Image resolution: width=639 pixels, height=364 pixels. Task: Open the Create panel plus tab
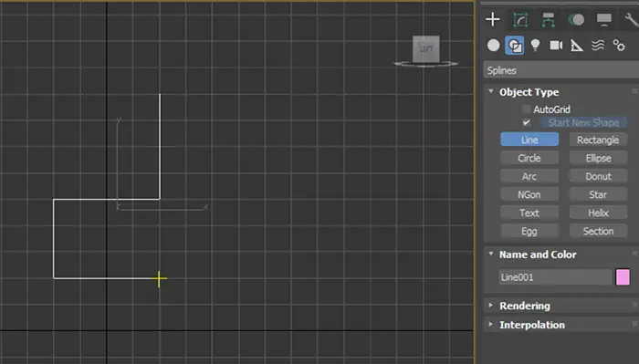pos(493,19)
